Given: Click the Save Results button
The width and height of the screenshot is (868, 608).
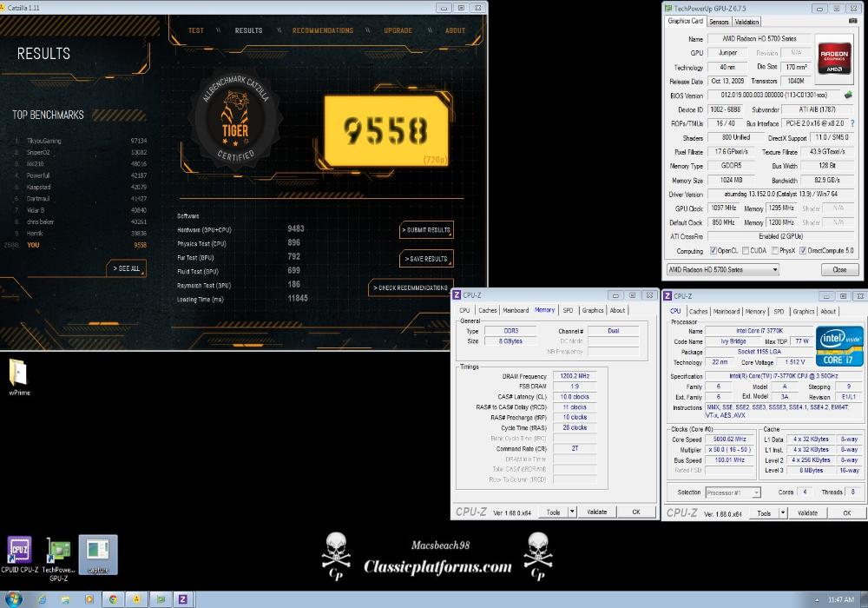Looking at the screenshot, I should pos(426,259).
